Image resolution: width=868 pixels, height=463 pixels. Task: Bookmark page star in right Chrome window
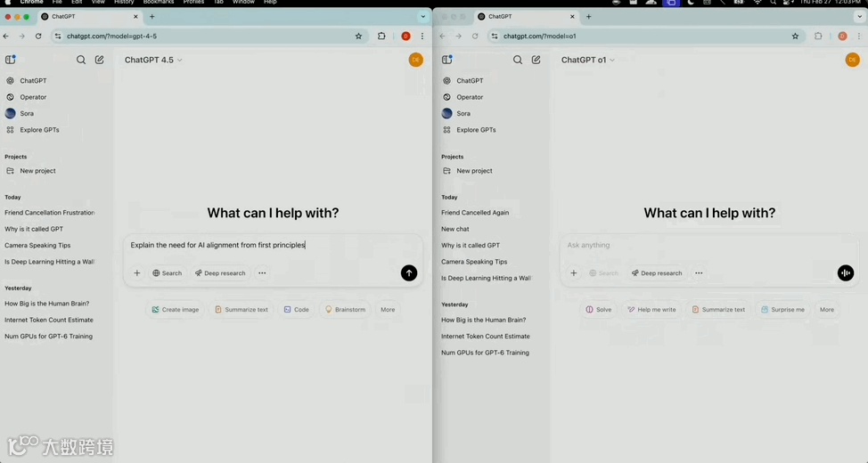tap(796, 36)
